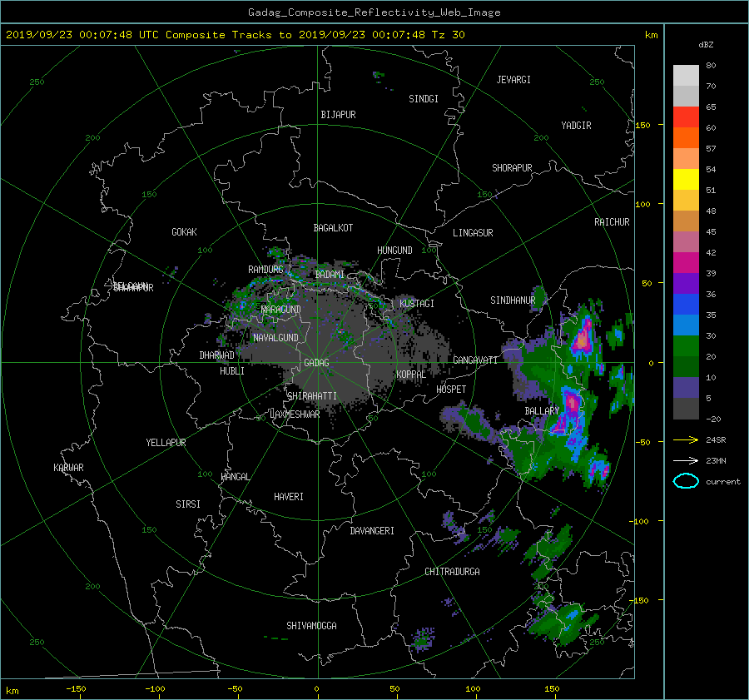Click the intense magenta storm cell near Ballary
Image resolution: width=749 pixels, height=700 pixels.
point(571,404)
